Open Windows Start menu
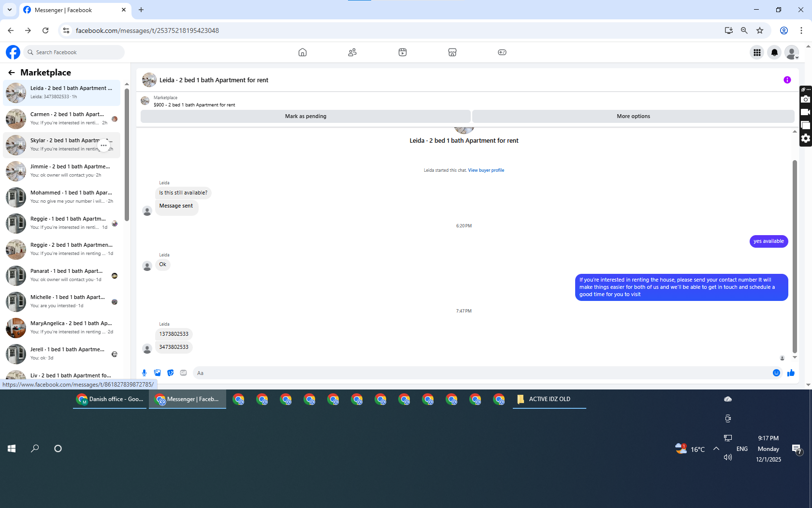 tap(12, 448)
